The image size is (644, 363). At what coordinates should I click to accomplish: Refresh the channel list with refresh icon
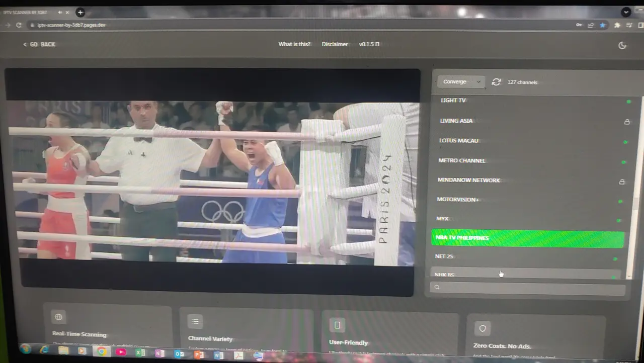tap(496, 82)
